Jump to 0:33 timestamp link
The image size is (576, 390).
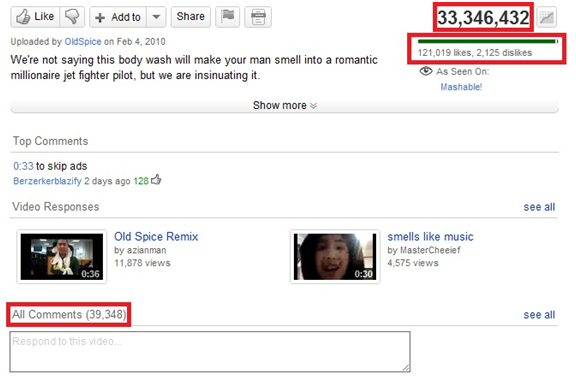(x=23, y=166)
